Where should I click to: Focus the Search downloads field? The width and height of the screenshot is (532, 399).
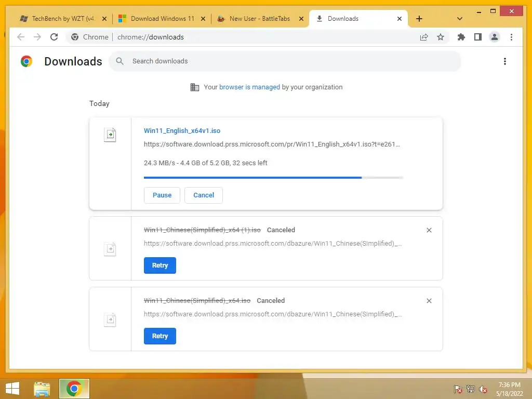285,61
